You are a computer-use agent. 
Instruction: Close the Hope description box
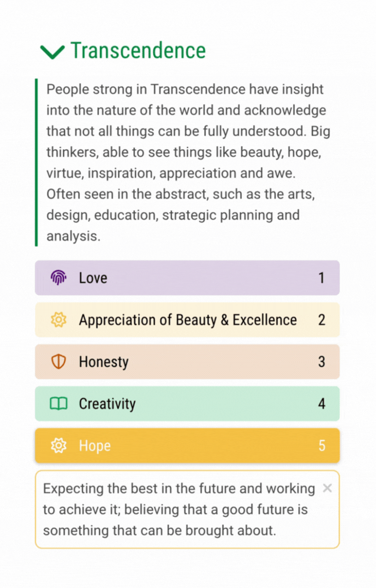tap(327, 489)
